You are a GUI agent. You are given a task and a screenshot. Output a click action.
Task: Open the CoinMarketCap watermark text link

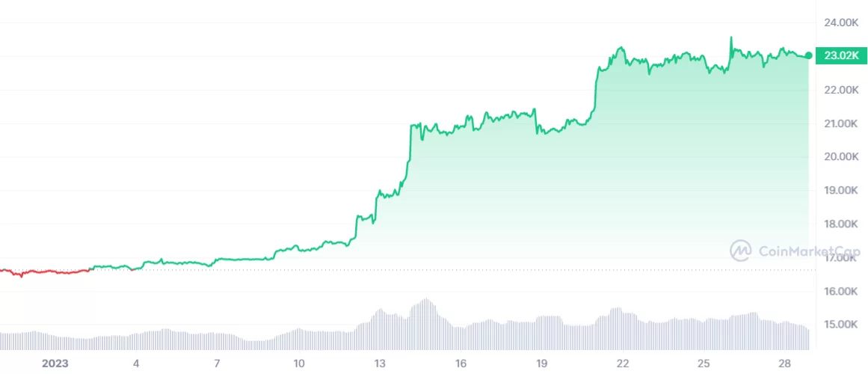(809, 251)
